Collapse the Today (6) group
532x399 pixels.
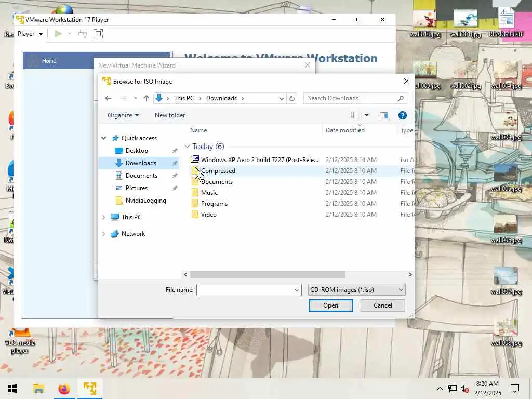pyautogui.click(x=187, y=147)
